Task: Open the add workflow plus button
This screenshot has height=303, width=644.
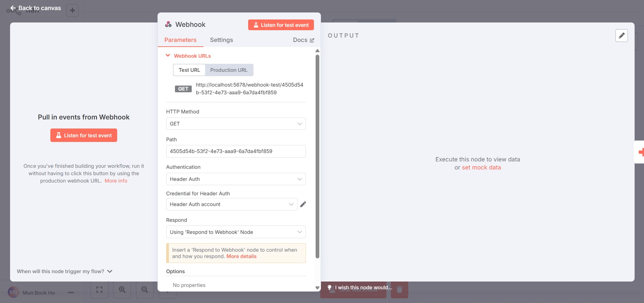Action: point(72,10)
